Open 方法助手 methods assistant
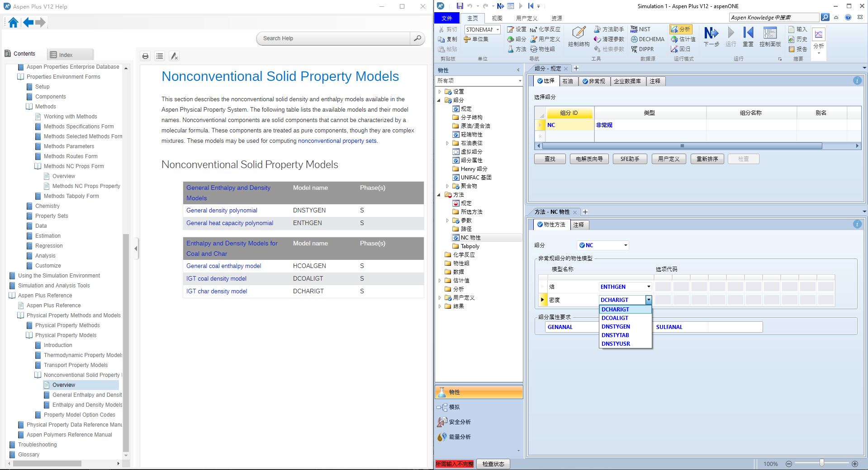Screen dimensions: 868x470 coord(609,29)
